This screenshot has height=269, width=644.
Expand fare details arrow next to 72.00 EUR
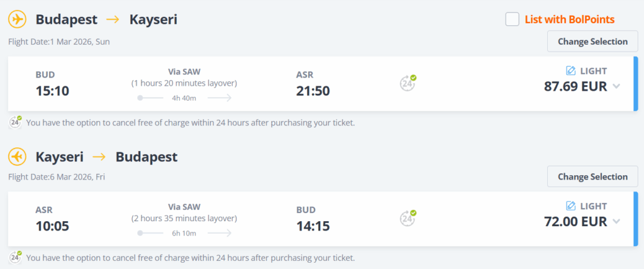tap(616, 221)
